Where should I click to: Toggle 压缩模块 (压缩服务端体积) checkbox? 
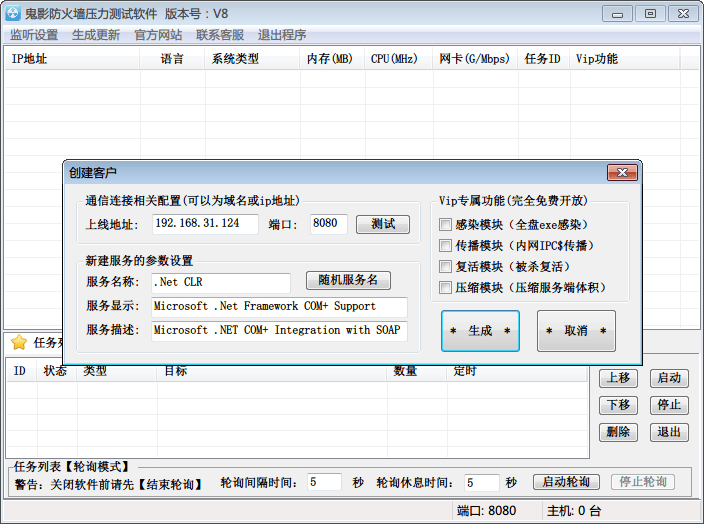(445, 287)
